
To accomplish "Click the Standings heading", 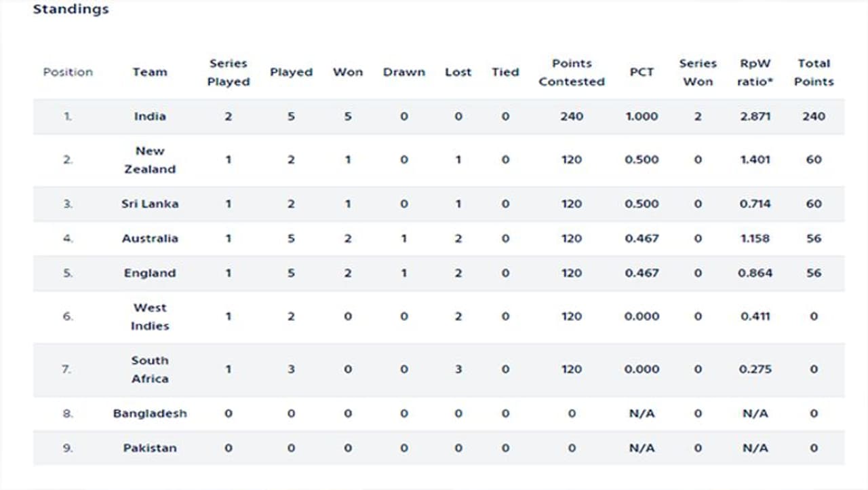I will click(x=71, y=10).
